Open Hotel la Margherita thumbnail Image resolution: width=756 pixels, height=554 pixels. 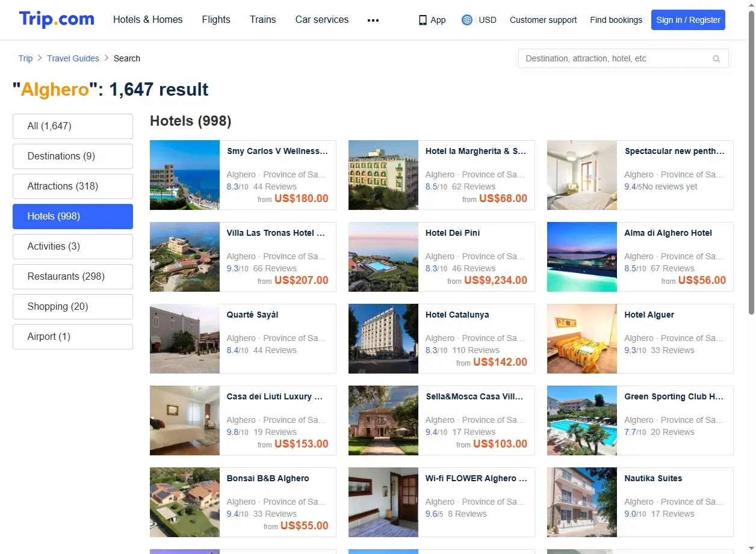[383, 175]
